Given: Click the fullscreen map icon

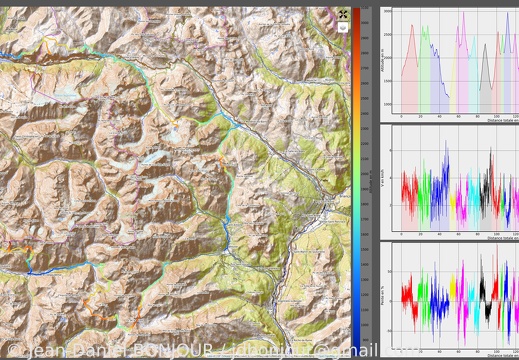Looking at the screenshot, I should [343, 14].
